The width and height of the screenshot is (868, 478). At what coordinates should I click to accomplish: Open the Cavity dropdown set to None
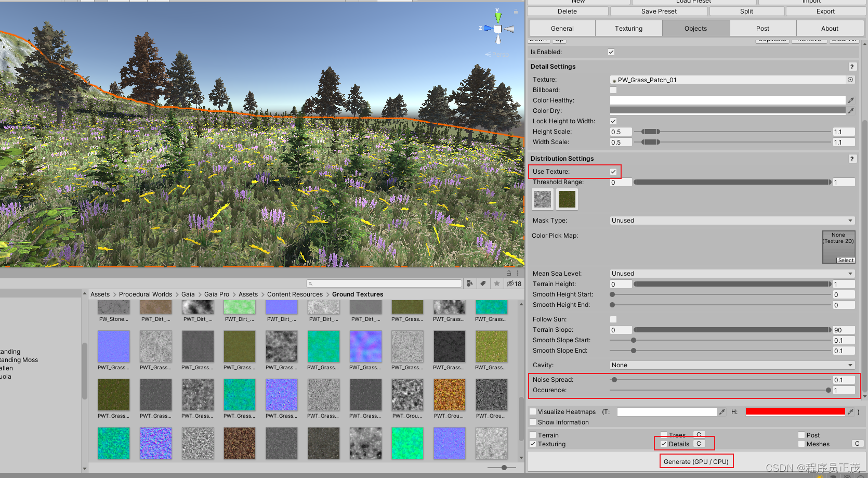coord(730,365)
